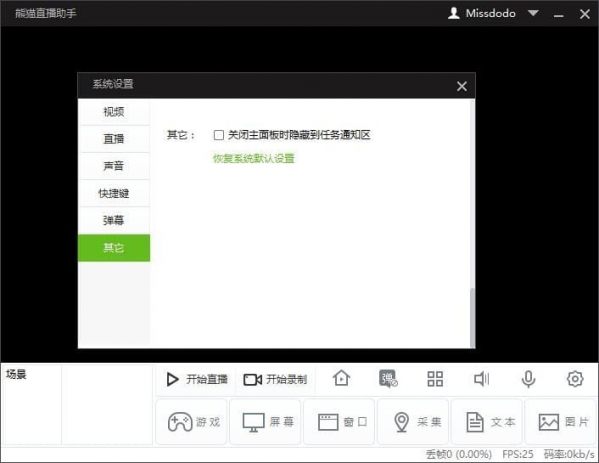Image resolution: width=599 pixels, height=463 pixels.
Task: Mute the speaker volume icon
Action: [481, 379]
